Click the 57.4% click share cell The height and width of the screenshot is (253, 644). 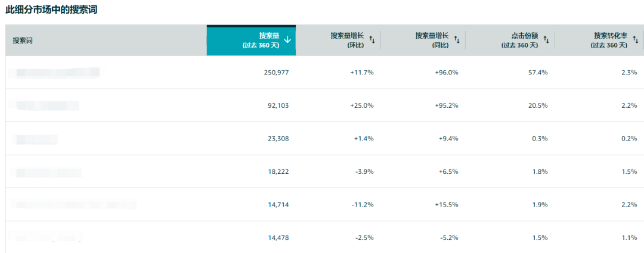[537, 73]
